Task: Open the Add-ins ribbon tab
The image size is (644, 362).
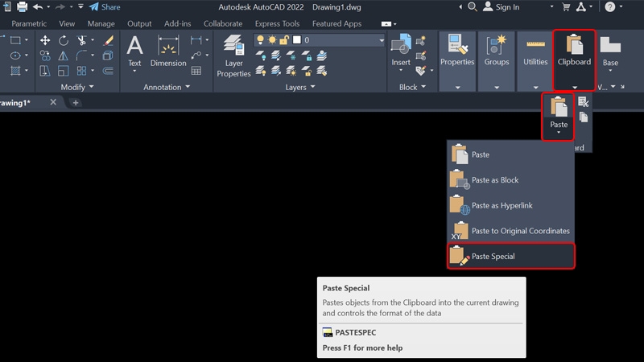Action: coord(177,24)
